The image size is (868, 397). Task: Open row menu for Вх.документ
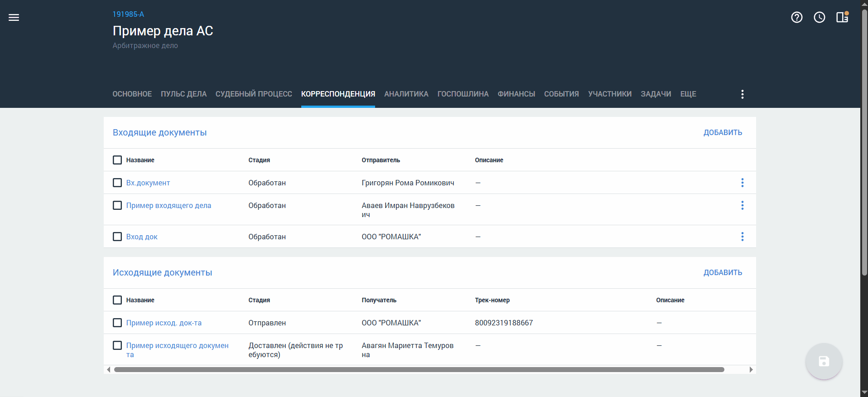tap(742, 183)
